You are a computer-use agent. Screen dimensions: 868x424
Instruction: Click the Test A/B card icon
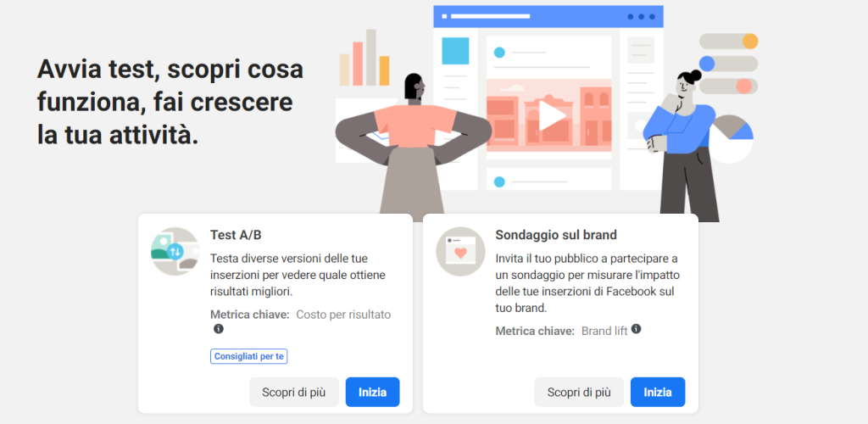(x=175, y=251)
